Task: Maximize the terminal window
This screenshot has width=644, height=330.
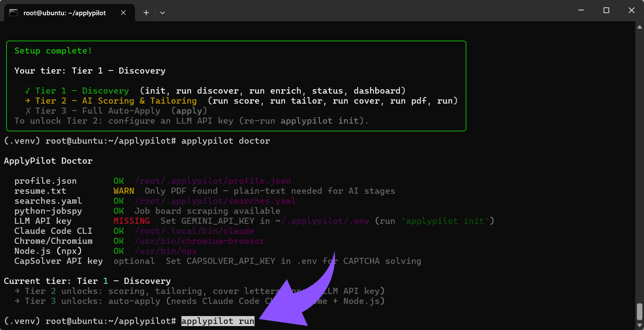Action: pyautogui.click(x=606, y=10)
